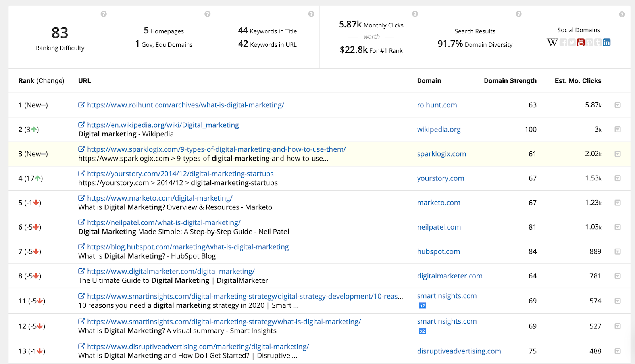
Task: Click the red YouTube social domain icon
Action: 581,42
